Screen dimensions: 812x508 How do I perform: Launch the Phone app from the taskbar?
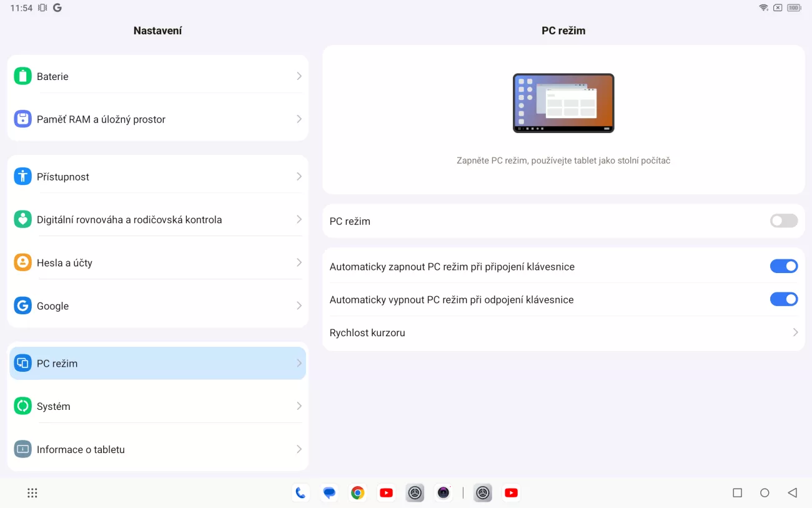[x=300, y=493]
